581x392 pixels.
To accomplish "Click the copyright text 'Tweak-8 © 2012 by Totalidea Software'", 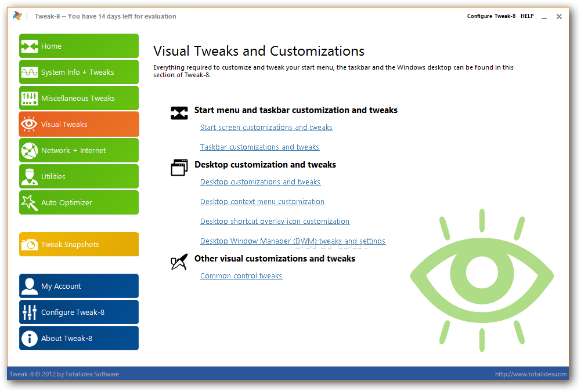I will point(64,374).
